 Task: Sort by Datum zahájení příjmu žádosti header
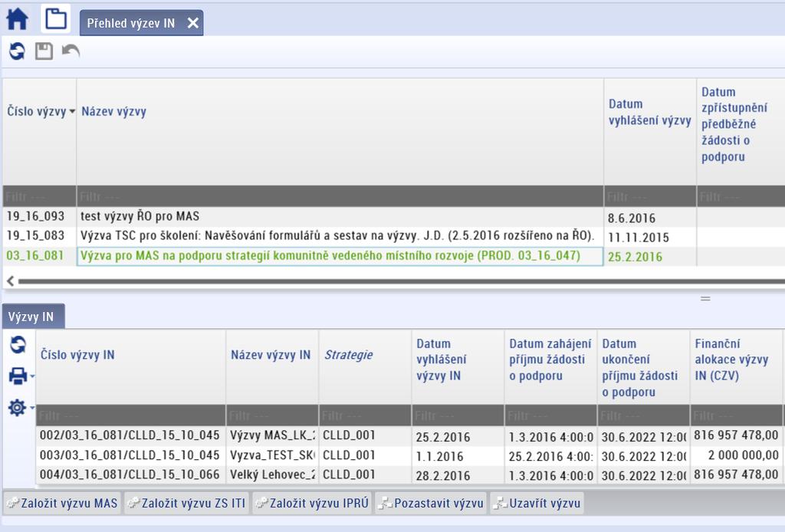[x=550, y=360]
